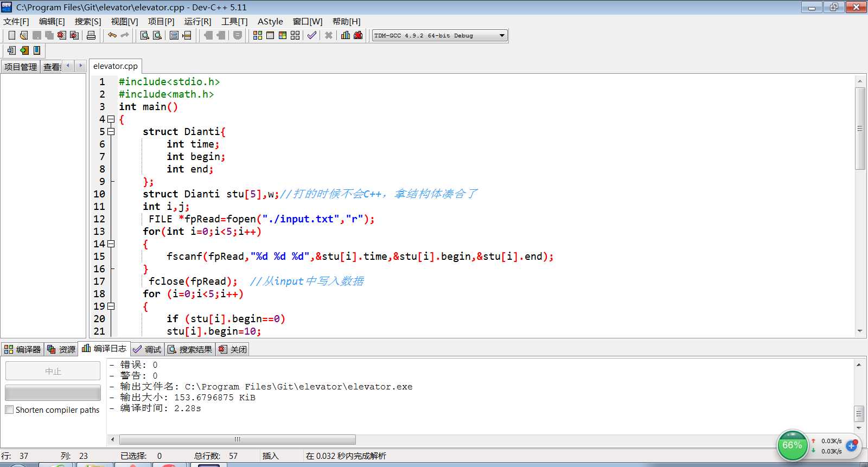This screenshot has height=467, width=868.
Task: Click the Open file toolbar icon
Action: 24,35
